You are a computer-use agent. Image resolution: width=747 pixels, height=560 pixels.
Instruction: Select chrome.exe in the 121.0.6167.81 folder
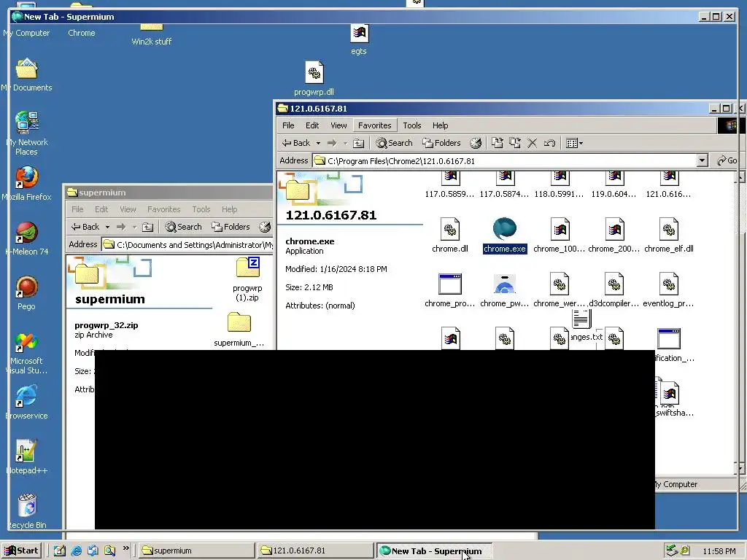pos(505,236)
